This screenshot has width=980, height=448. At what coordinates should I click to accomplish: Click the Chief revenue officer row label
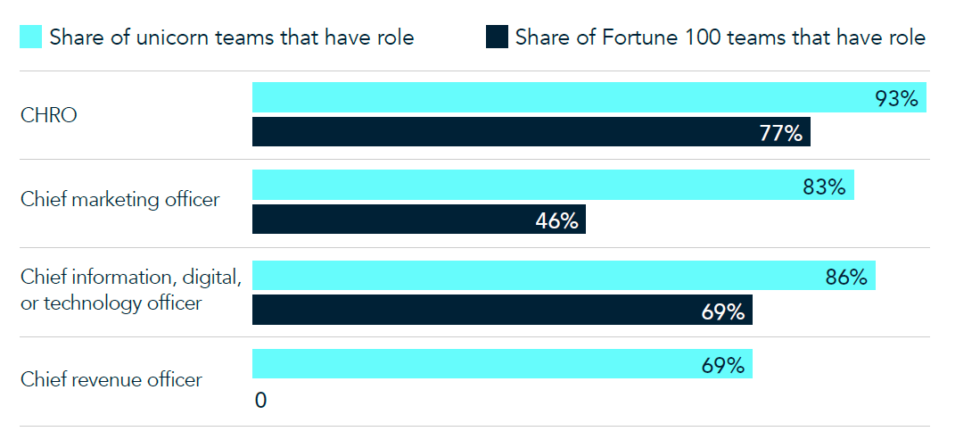click(x=111, y=379)
